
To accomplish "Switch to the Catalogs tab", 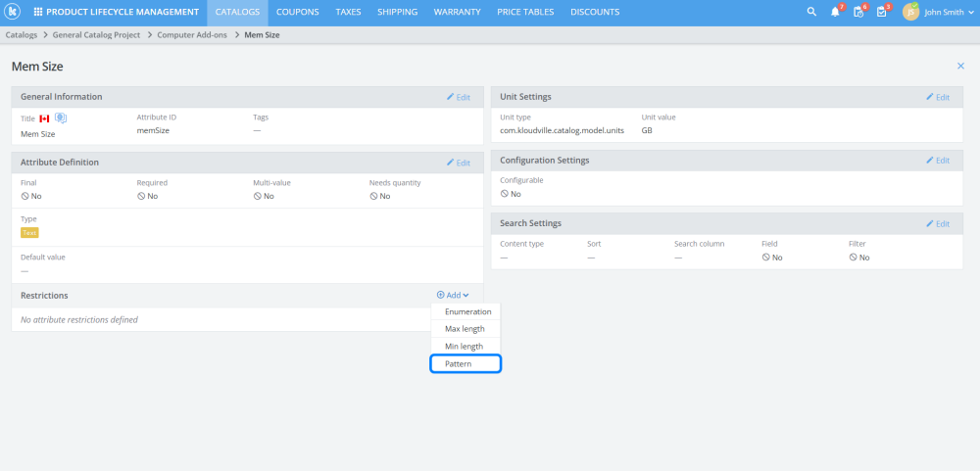I will [x=237, y=12].
